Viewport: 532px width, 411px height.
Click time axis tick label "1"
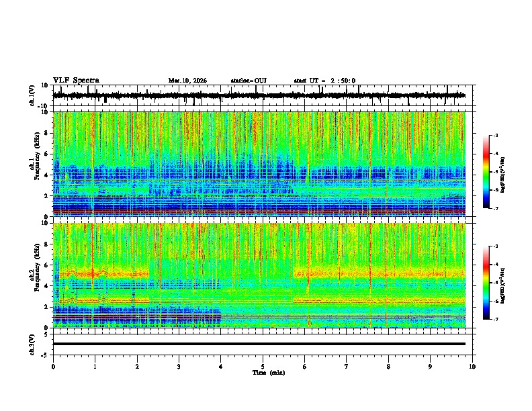pos(95,367)
